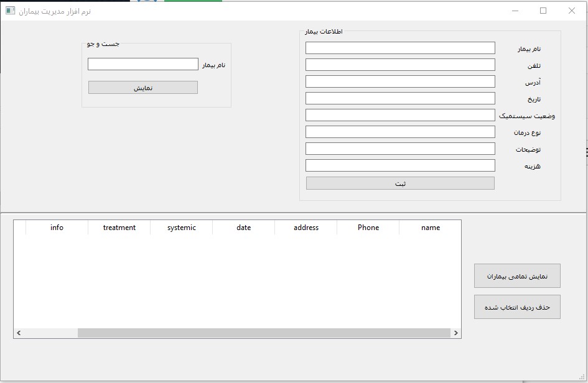
Task: Select the نوع درمان input field
Action: 400,132
